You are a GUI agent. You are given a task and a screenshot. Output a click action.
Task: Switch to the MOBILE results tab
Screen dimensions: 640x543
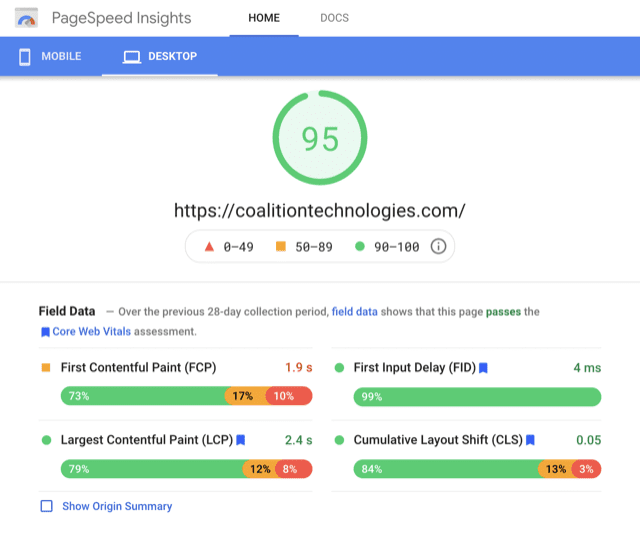coord(50,56)
